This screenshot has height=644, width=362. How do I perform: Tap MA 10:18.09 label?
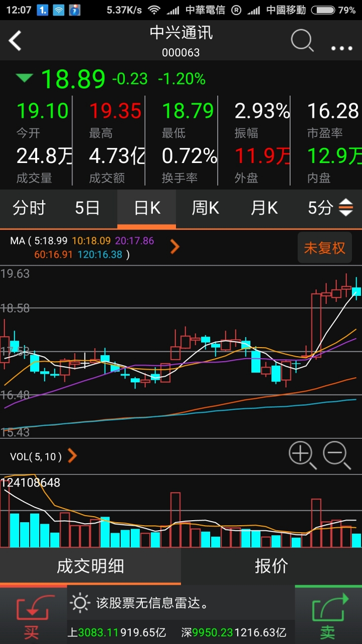tap(92, 241)
